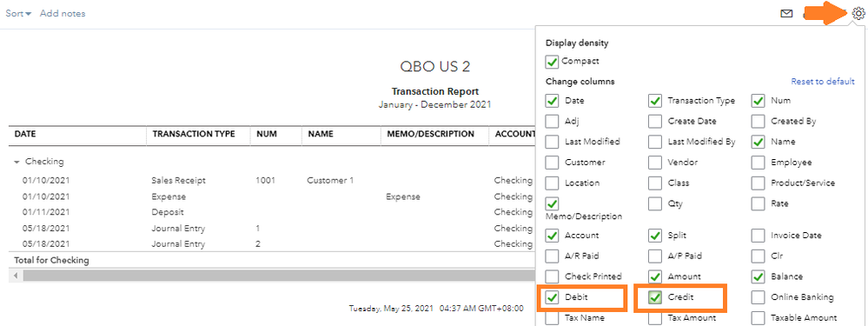Enable the A/R Paid column checkbox

(x=552, y=256)
